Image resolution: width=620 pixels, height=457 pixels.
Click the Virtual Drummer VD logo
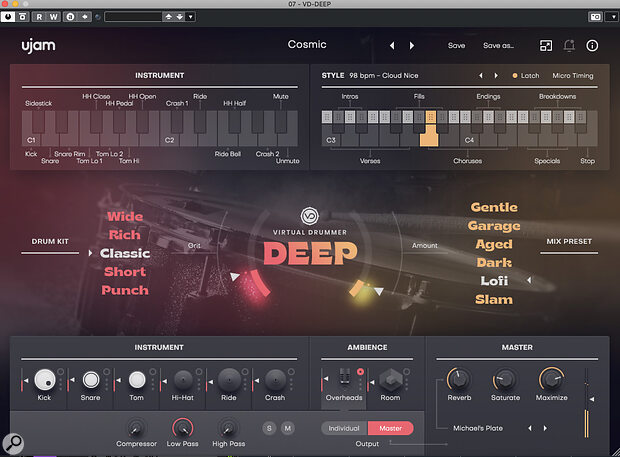point(310,216)
